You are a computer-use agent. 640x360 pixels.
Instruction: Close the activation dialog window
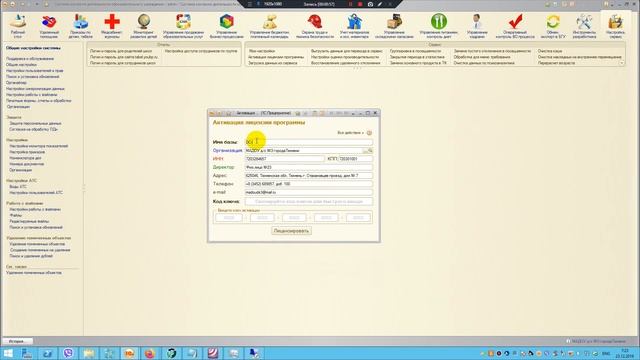click(375, 113)
